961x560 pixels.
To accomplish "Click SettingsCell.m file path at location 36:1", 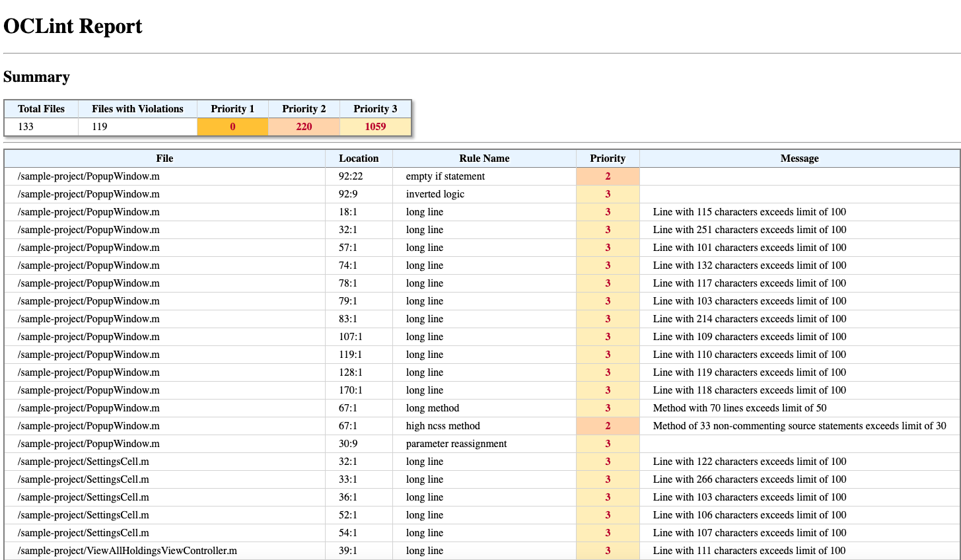I will click(83, 497).
